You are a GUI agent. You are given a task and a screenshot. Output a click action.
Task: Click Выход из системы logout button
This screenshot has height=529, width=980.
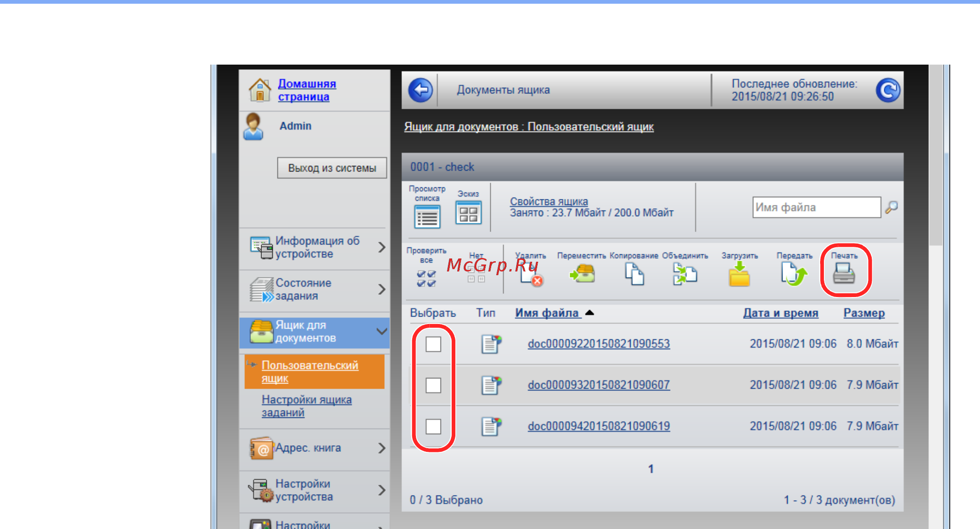(x=332, y=168)
